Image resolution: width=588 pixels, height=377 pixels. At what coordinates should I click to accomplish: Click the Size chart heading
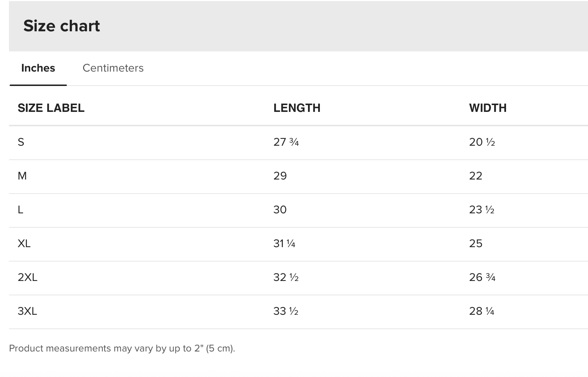point(61,26)
